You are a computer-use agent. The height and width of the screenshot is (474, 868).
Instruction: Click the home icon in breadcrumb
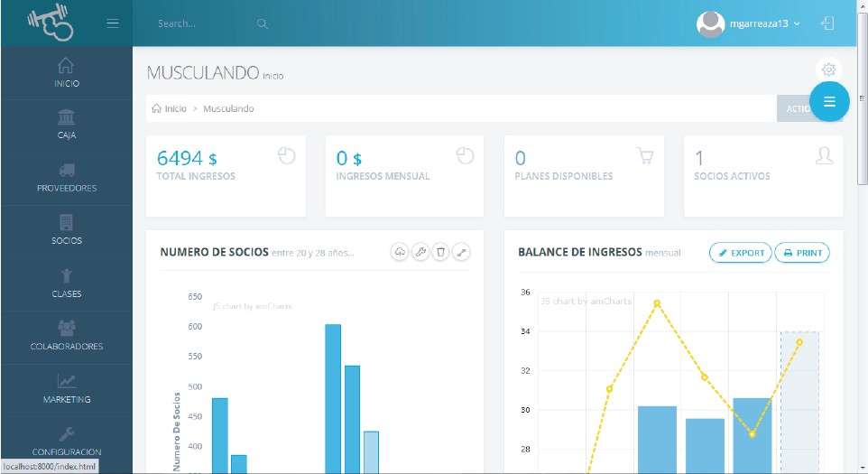pyautogui.click(x=157, y=108)
